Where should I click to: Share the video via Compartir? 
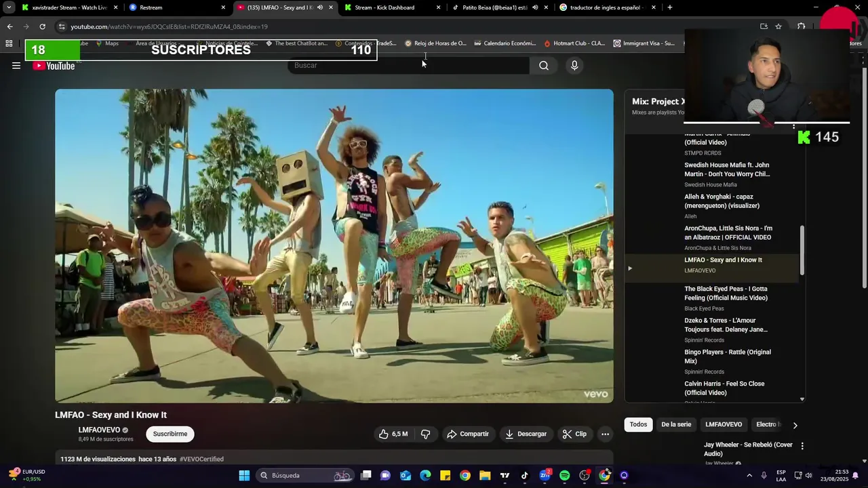(x=467, y=434)
